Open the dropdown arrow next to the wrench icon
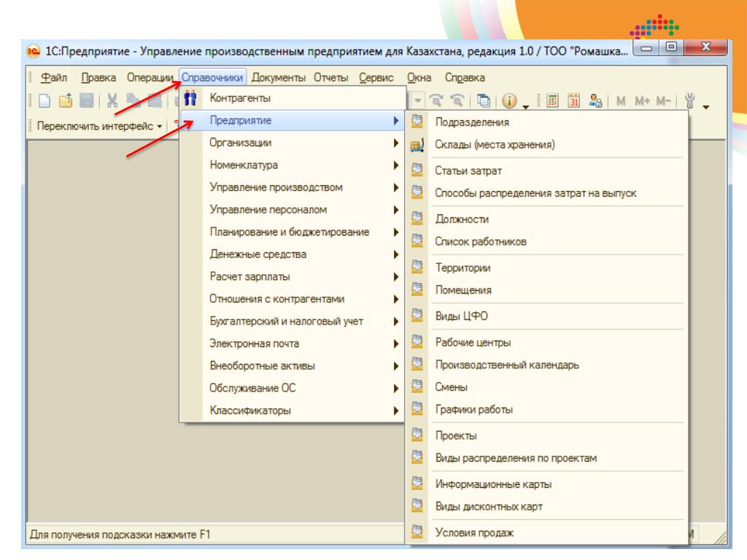This screenshot has width=747, height=560. [706, 106]
